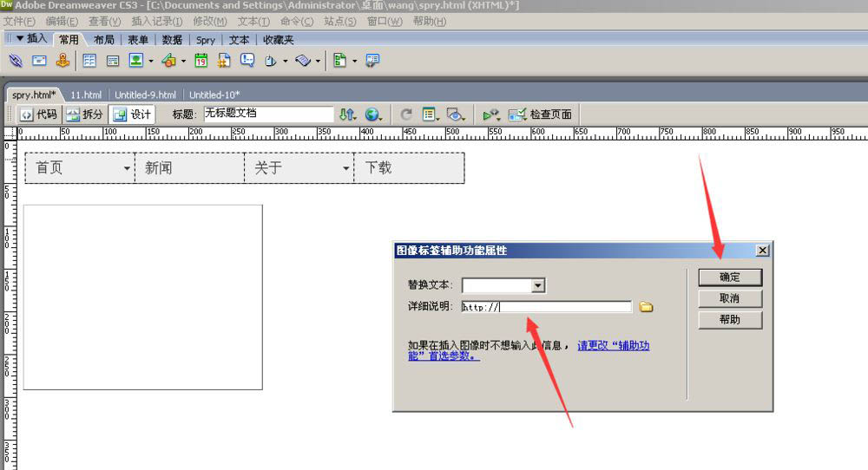Switch to Untitled-9.html document tab

(x=145, y=95)
